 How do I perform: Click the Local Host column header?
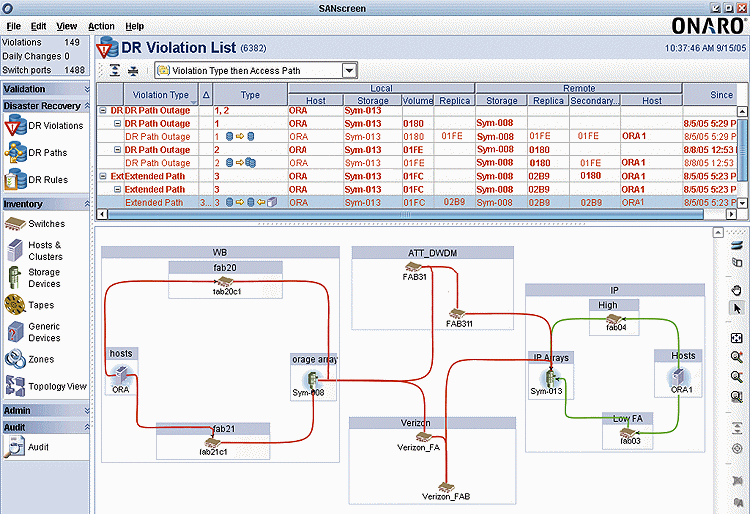pyautogui.click(x=316, y=100)
